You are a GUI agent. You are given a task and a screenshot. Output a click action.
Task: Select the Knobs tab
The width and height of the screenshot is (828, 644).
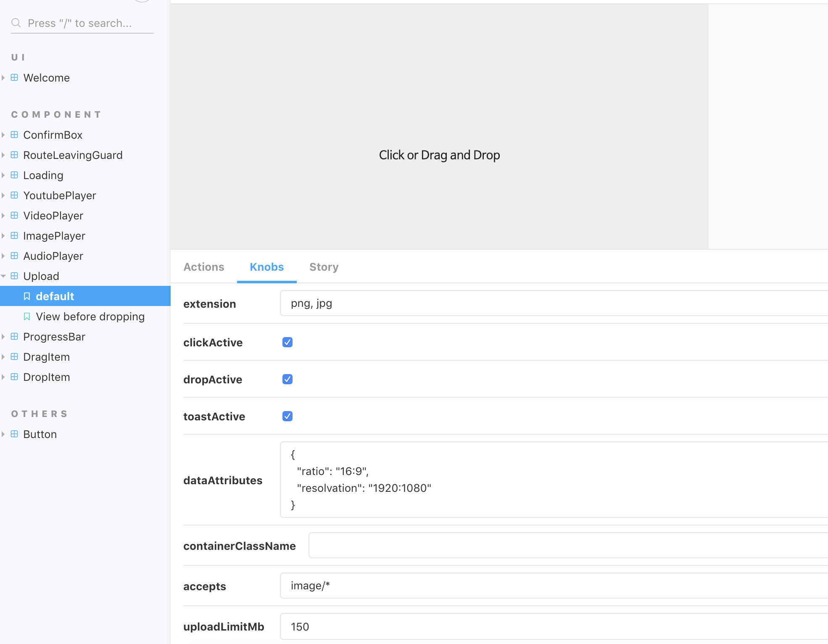click(267, 267)
